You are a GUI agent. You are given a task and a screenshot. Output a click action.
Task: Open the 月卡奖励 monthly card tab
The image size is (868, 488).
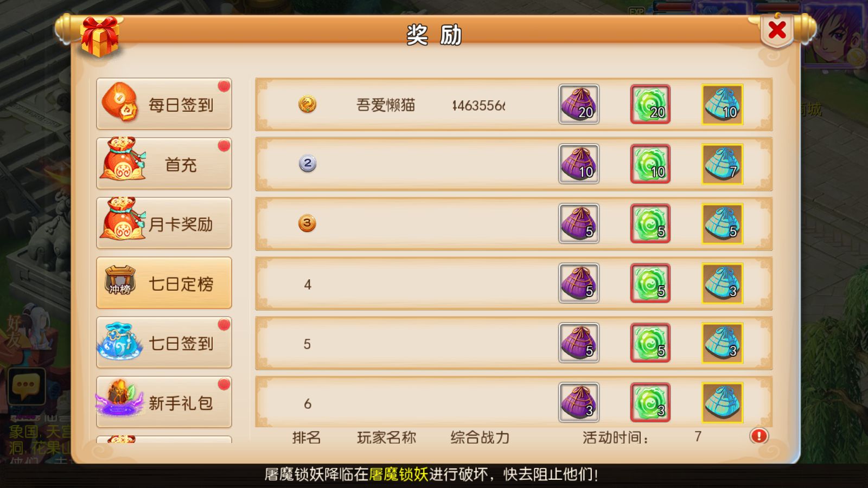pyautogui.click(x=164, y=223)
